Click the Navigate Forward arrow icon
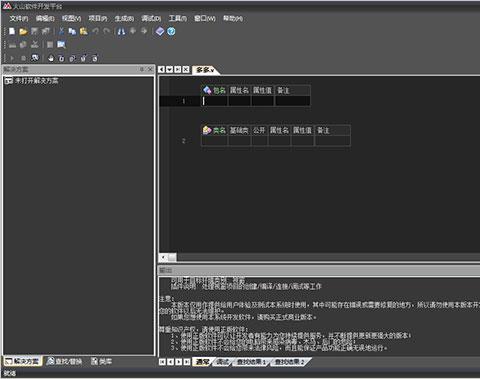 tap(144, 31)
